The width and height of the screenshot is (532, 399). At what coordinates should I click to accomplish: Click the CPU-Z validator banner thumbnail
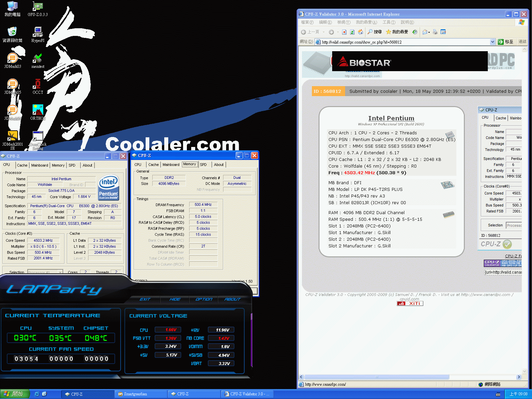click(503, 263)
